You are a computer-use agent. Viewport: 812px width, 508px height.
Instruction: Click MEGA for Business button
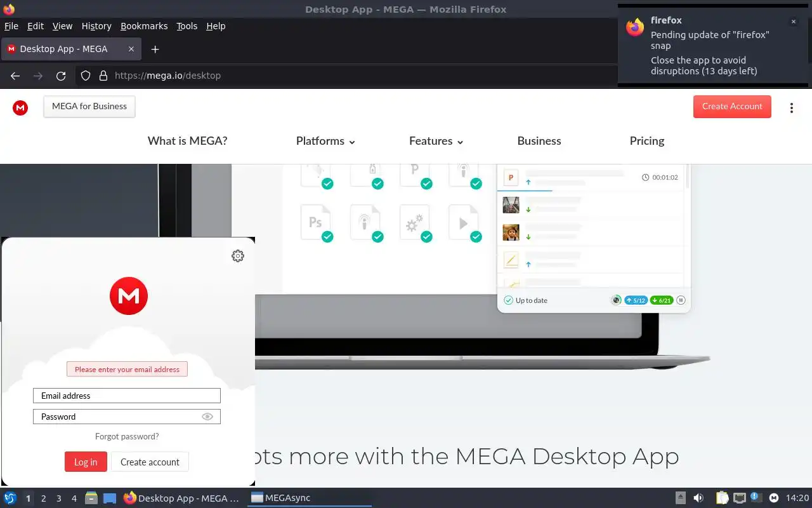tap(89, 107)
